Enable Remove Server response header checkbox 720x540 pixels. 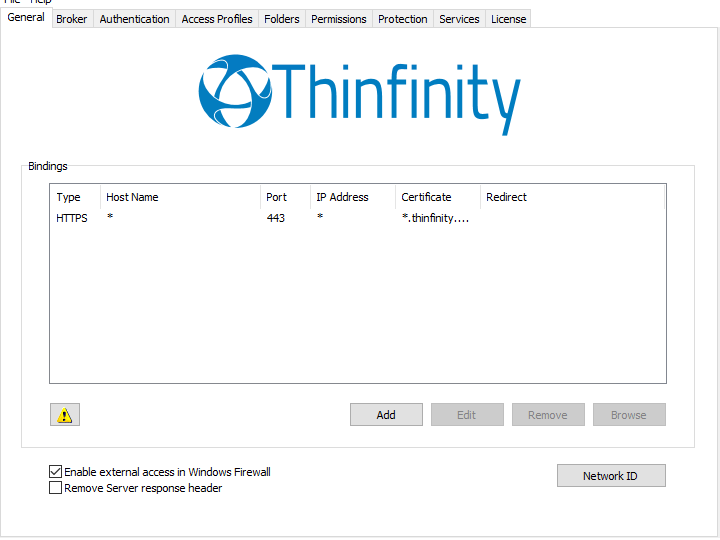[56, 488]
